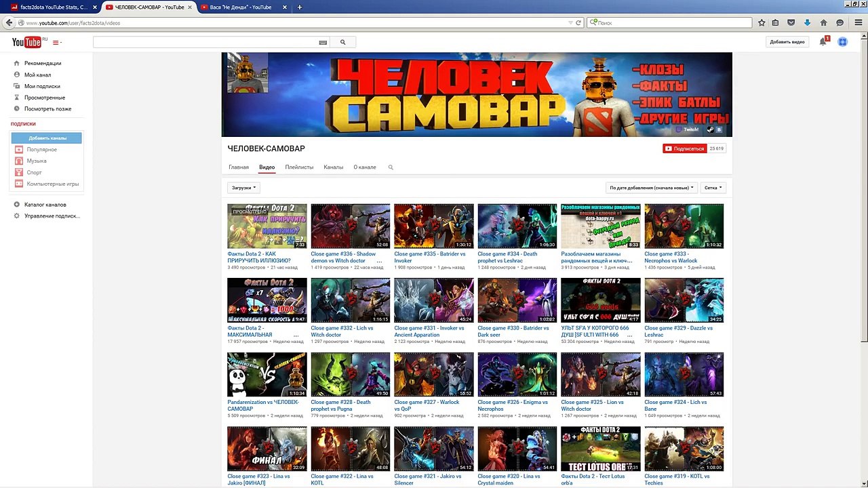Open the Плейлисты channel tab
Screen dimensions: 868x488
point(299,167)
